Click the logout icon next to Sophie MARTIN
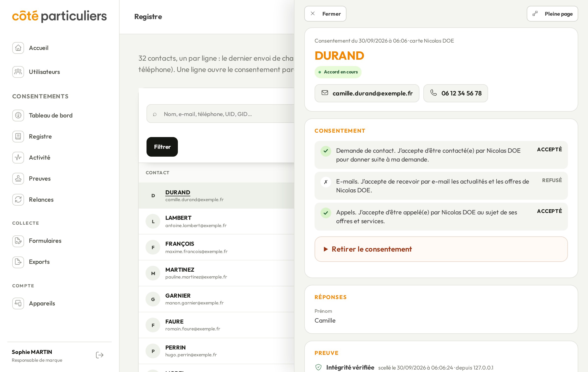Image resolution: width=588 pixels, height=372 pixels. (x=100, y=355)
